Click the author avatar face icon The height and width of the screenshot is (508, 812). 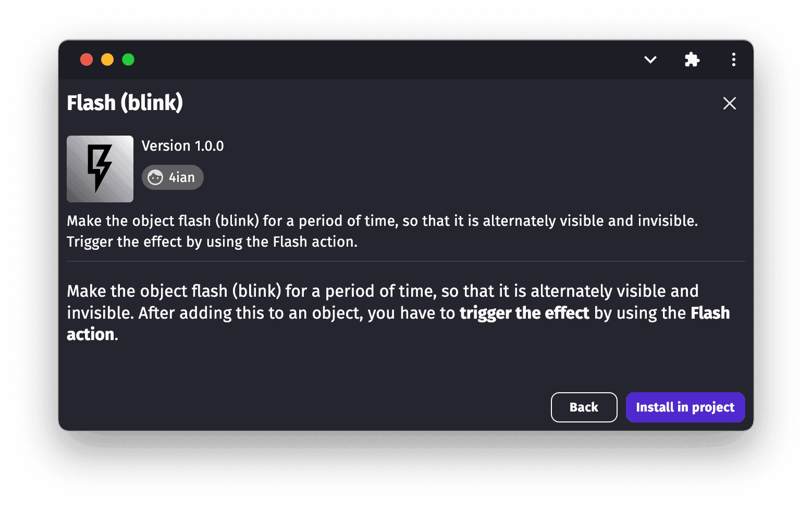click(x=155, y=178)
